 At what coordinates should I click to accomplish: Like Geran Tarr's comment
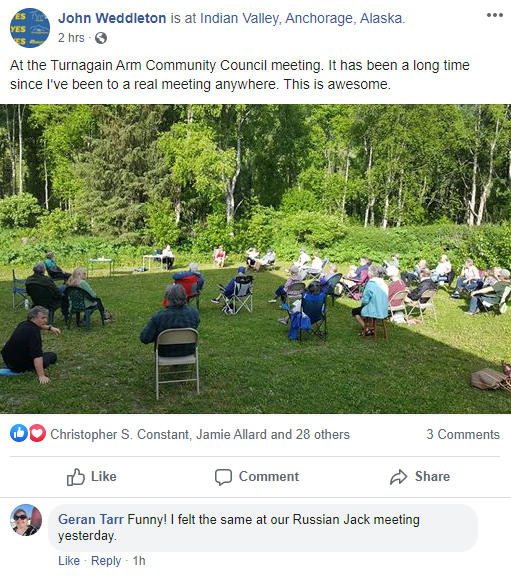[x=69, y=561]
